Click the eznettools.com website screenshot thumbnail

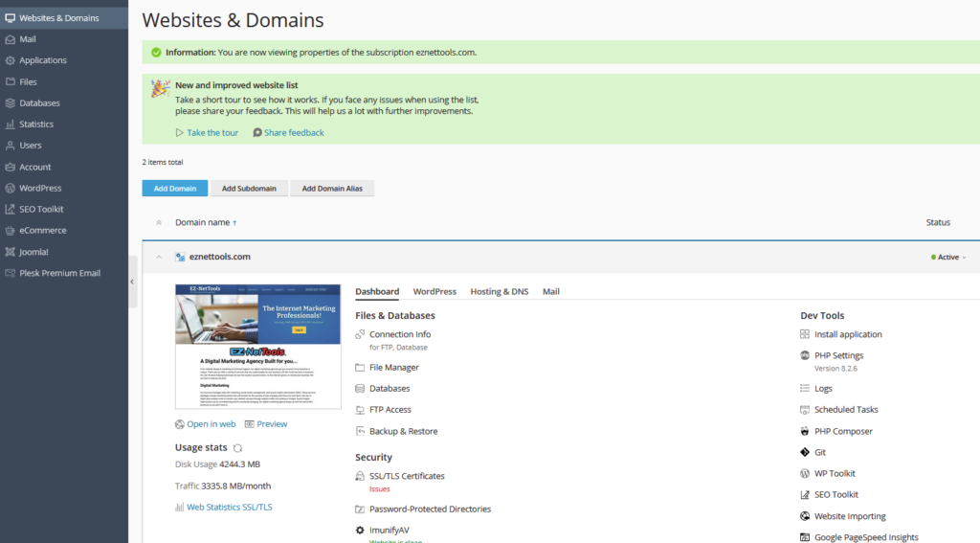258,347
